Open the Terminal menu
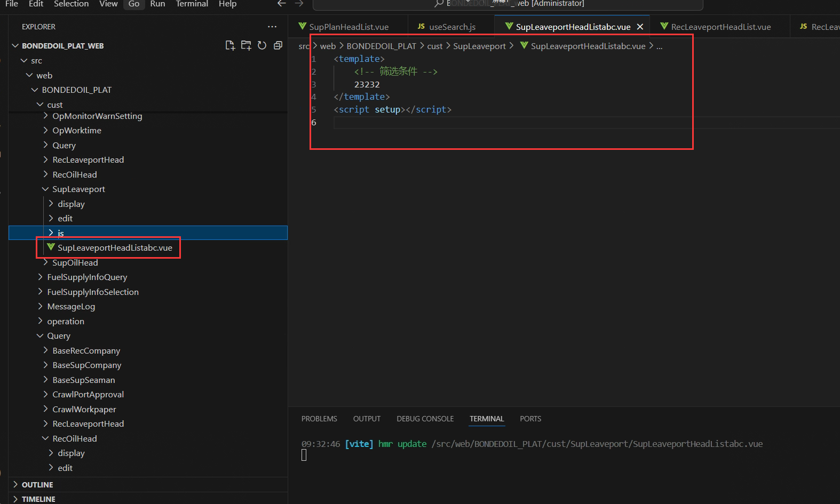The image size is (840, 504). coord(192,4)
